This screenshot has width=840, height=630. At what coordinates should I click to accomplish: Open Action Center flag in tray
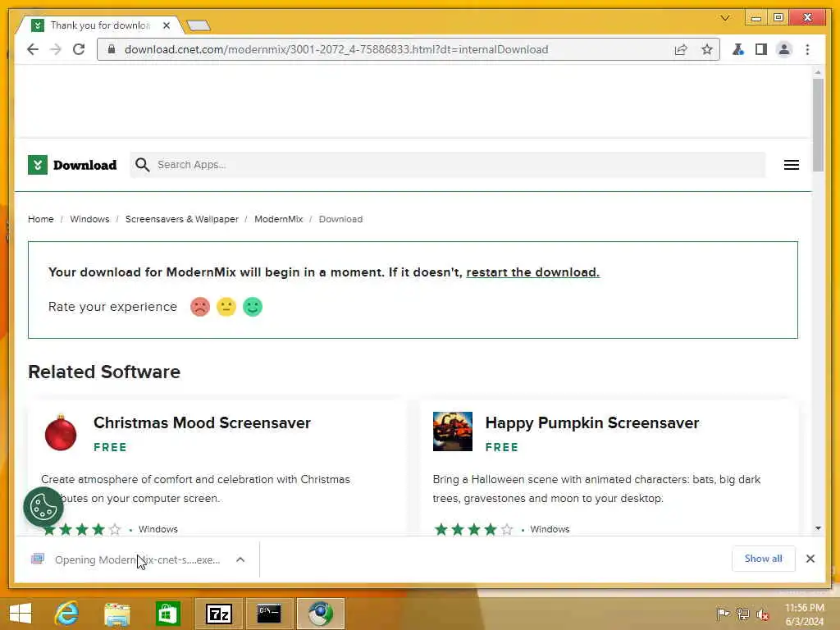(x=723, y=614)
